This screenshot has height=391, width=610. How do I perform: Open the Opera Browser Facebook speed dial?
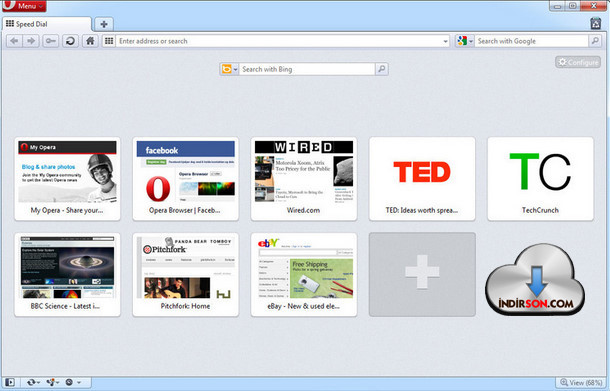point(186,179)
